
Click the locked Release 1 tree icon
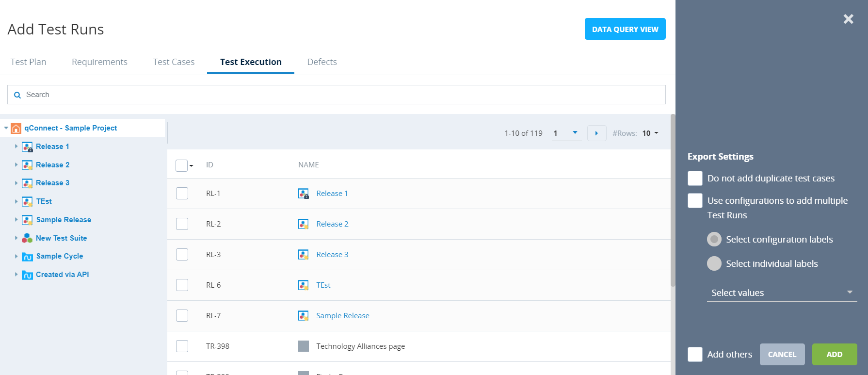click(27, 147)
